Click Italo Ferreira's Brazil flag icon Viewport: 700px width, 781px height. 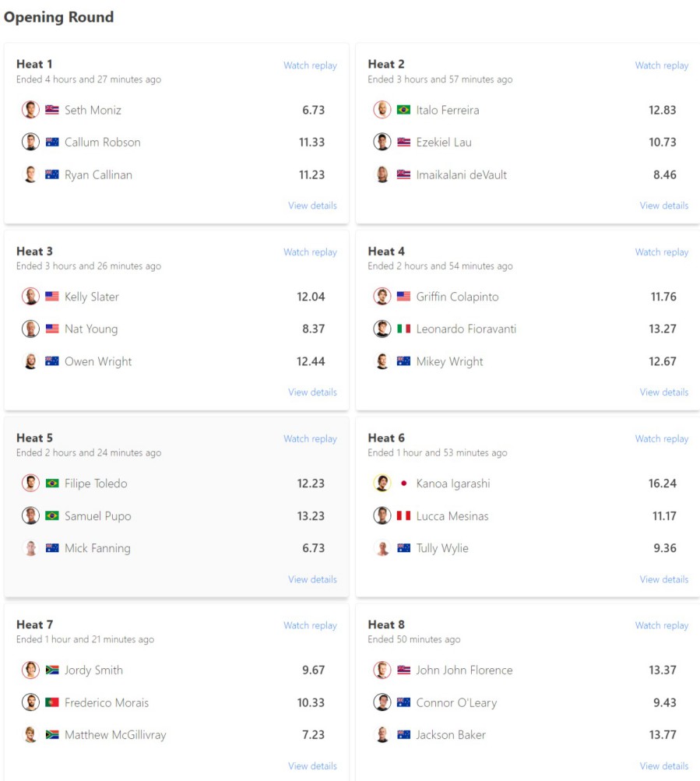[403, 110]
